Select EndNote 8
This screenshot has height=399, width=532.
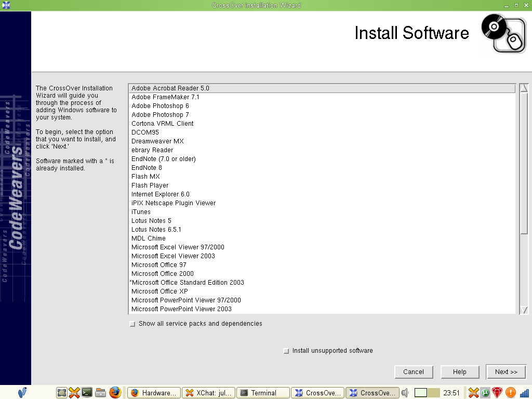[x=322, y=168]
